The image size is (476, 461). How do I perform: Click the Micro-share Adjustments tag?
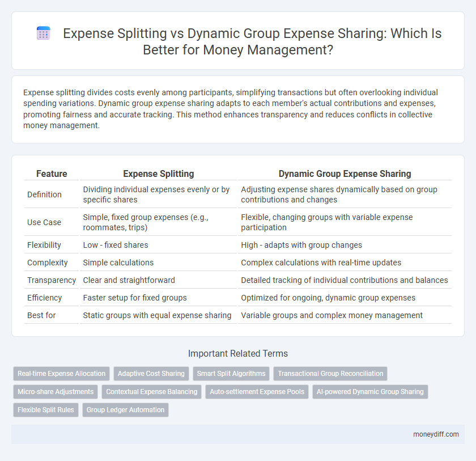pos(56,392)
